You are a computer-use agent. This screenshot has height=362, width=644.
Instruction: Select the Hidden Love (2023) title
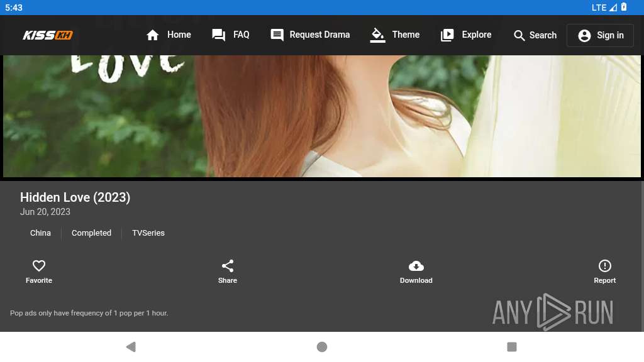click(75, 197)
